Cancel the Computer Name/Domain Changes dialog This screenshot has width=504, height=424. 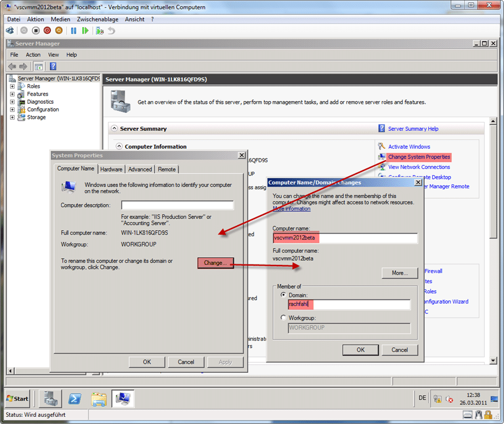click(400, 350)
